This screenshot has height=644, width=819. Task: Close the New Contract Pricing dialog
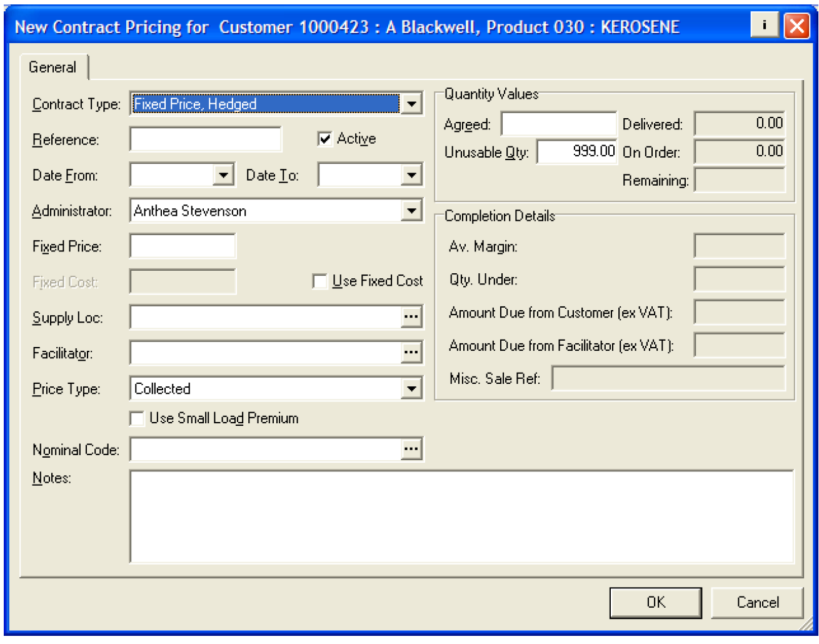coord(796,26)
